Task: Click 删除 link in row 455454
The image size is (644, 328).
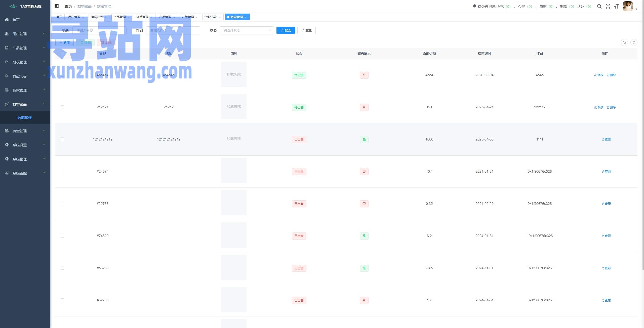Action: [611, 75]
